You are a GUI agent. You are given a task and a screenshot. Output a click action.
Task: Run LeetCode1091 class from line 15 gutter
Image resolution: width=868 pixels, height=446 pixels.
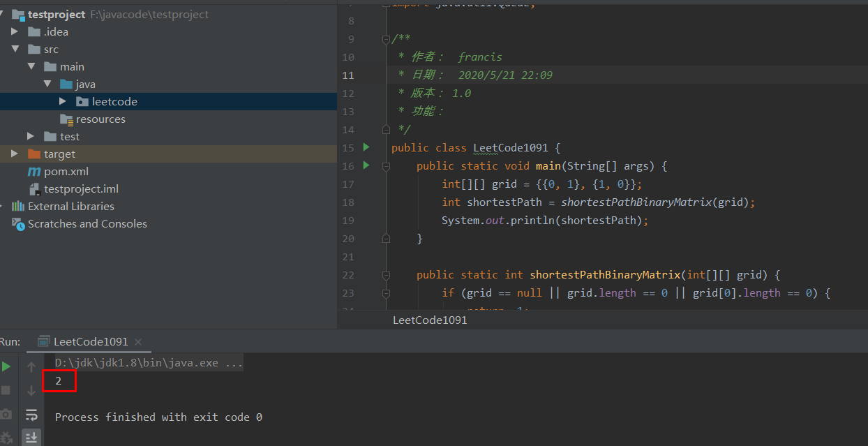coord(366,147)
